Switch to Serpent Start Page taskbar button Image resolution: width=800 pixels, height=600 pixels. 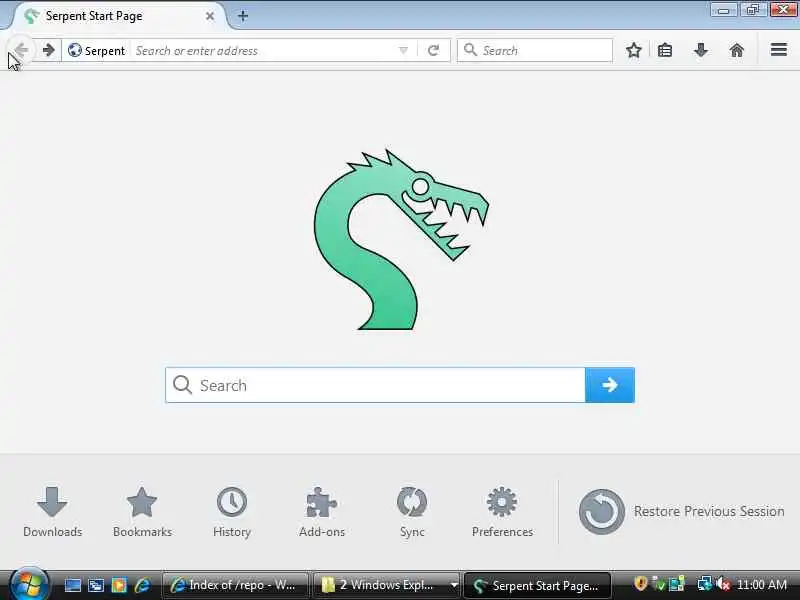tap(537, 585)
